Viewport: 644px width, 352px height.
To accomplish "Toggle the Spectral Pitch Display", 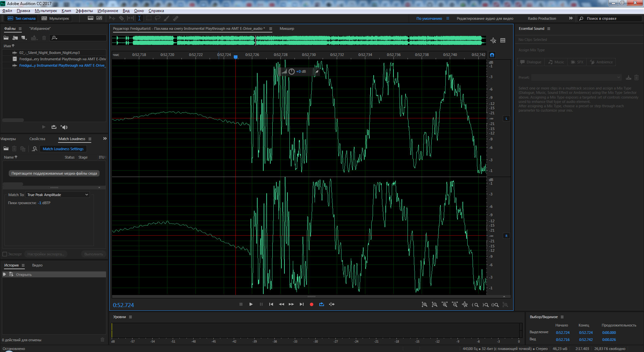I will pyautogui.click(x=99, y=18).
